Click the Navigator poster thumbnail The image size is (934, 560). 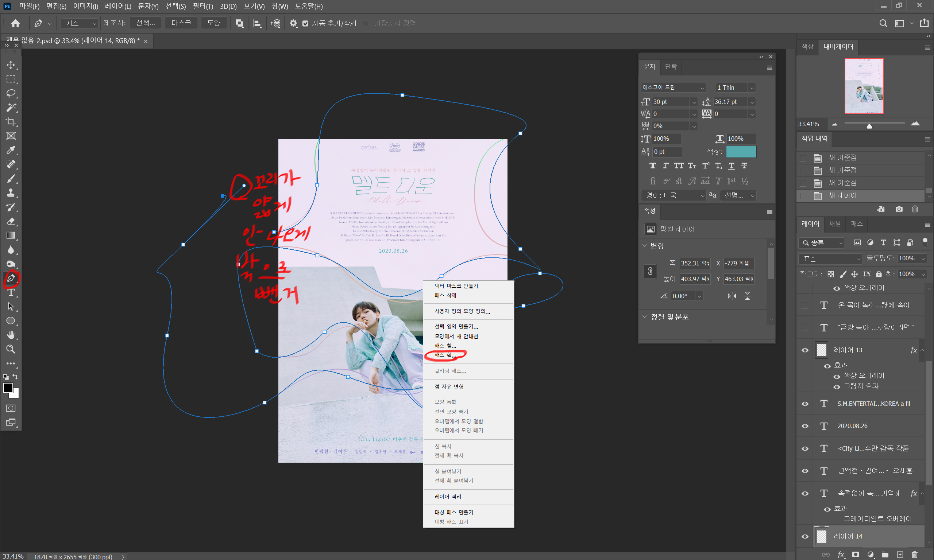pos(864,86)
